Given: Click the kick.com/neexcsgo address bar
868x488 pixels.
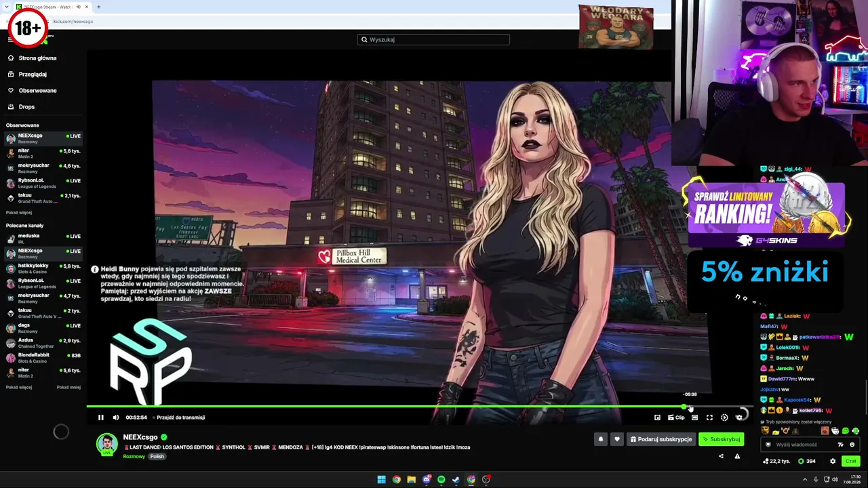Looking at the screenshot, I should coord(73,21).
